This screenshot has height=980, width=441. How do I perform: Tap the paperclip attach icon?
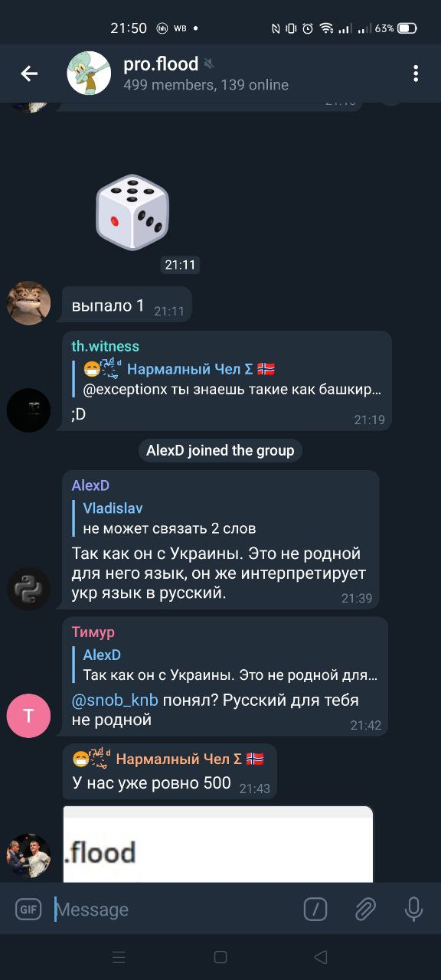point(364,910)
